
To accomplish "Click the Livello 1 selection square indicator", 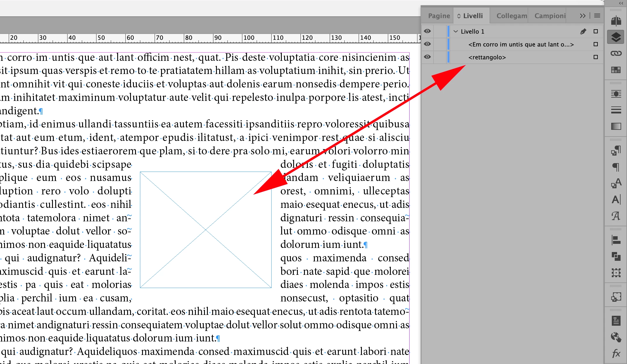I will tap(596, 31).
